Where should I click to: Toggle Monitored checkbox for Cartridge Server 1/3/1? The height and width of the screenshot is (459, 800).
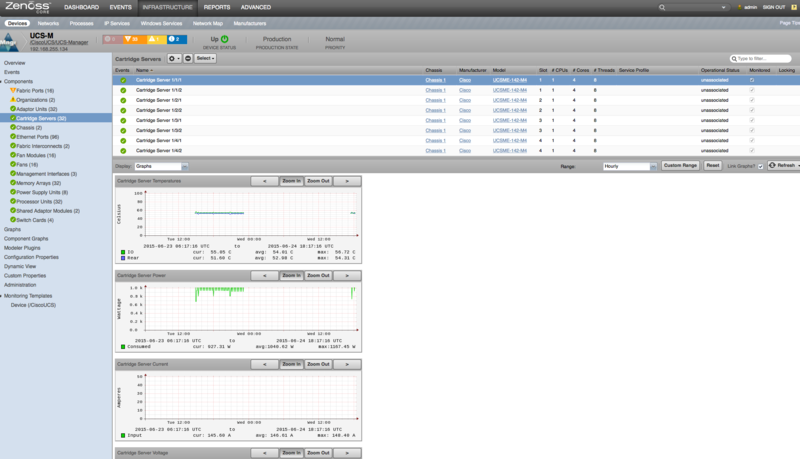tap(752, 120)
